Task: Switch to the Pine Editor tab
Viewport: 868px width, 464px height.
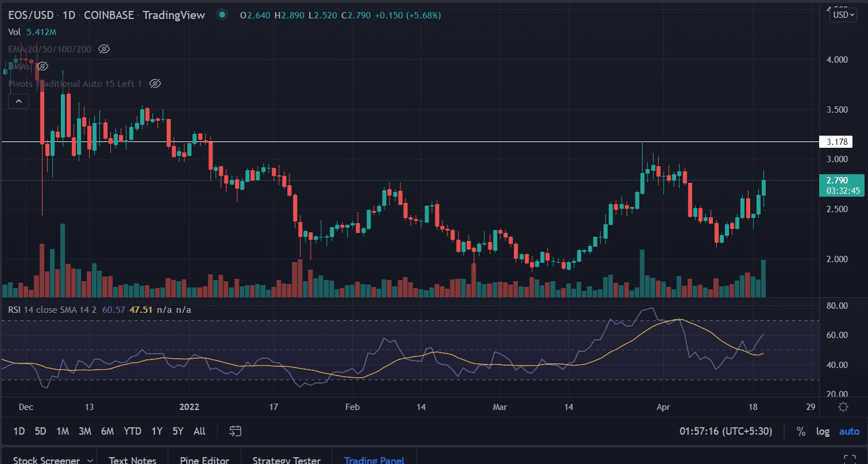Action: 204,459
